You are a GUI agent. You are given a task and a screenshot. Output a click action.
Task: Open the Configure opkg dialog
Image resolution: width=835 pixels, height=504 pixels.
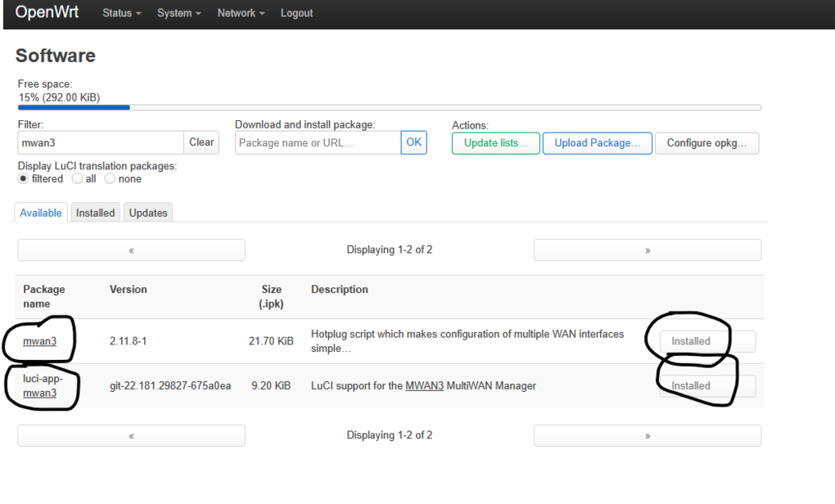tap(706, 142)
